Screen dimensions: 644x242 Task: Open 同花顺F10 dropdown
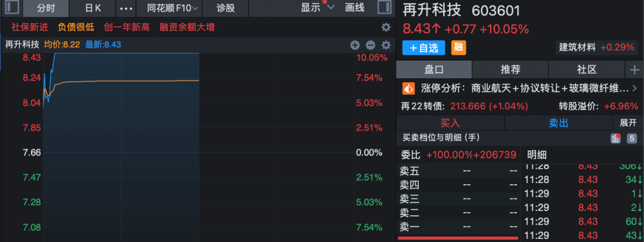[x=172, y=8]
